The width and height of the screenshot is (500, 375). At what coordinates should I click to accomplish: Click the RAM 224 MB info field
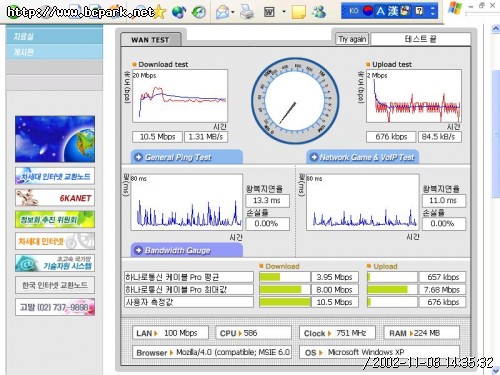point(421,333)
